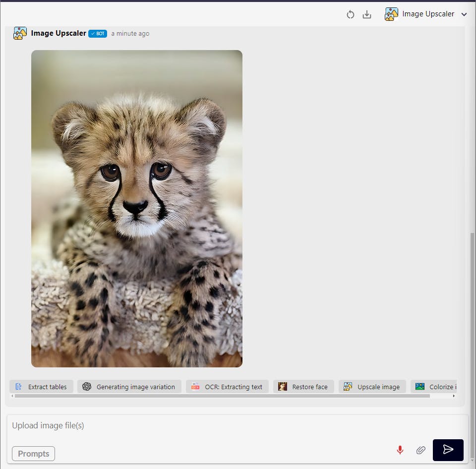Choose the Extract tables prompt
The height and width of the screenshot is (469, 476).
pyautogui.click(x=42, y=387)
